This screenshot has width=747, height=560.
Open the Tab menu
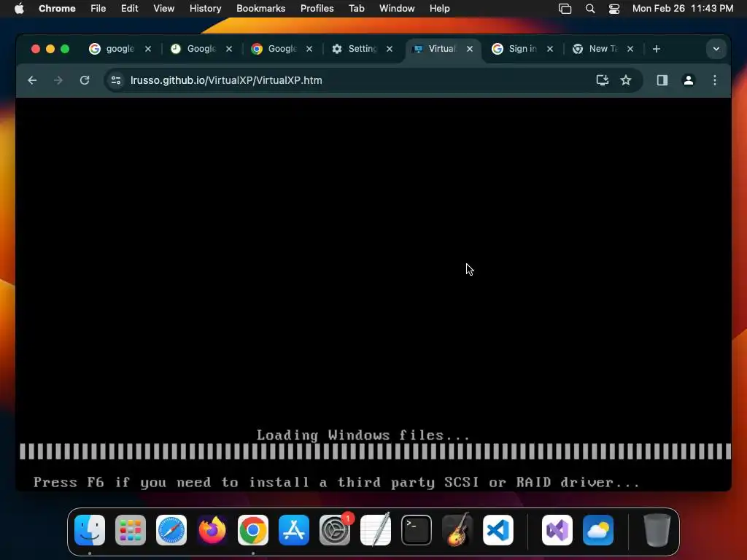click(356, 9)
